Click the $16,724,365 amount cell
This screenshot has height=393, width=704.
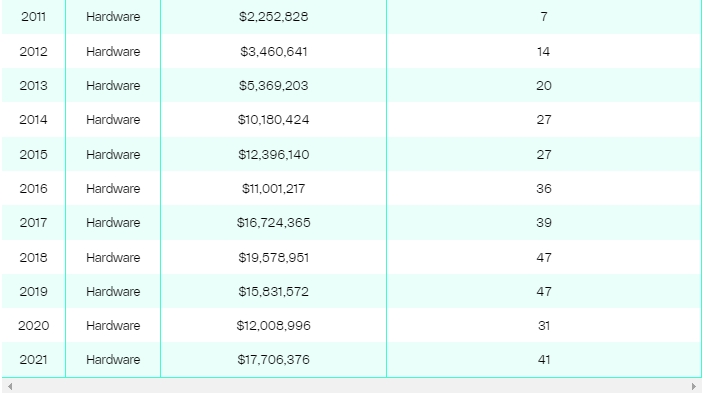273,223
